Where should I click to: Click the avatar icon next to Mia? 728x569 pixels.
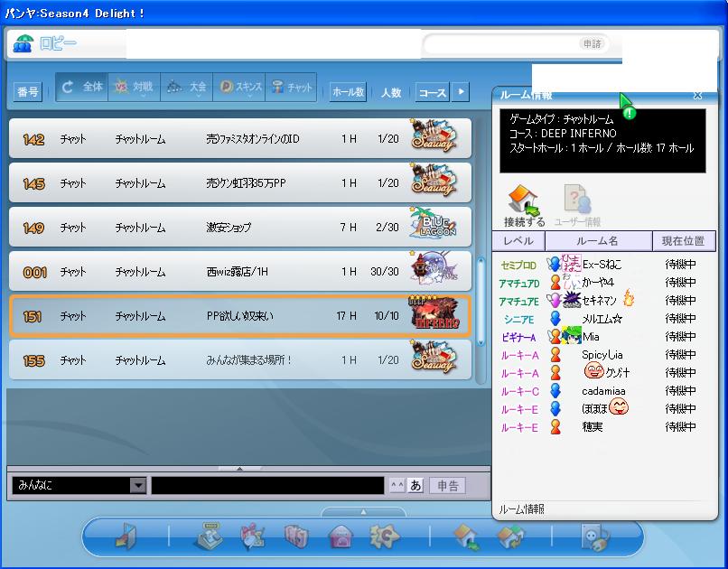tap(572, 335)
